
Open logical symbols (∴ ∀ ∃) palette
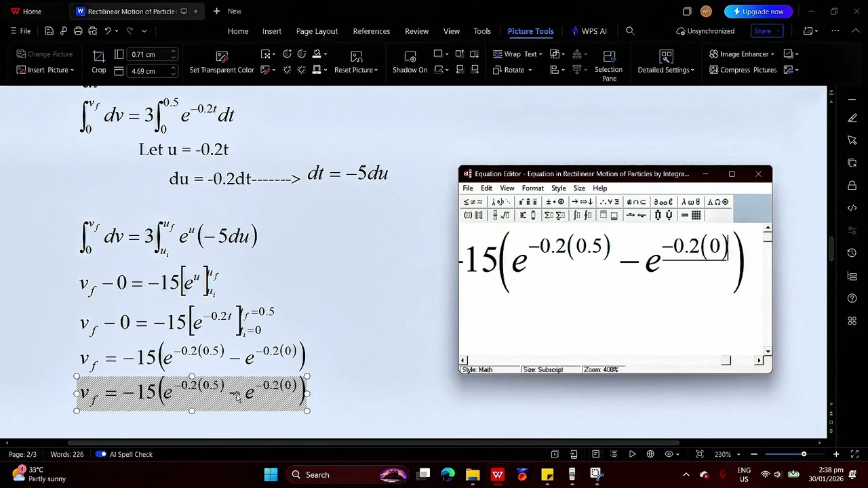[609, 202]
